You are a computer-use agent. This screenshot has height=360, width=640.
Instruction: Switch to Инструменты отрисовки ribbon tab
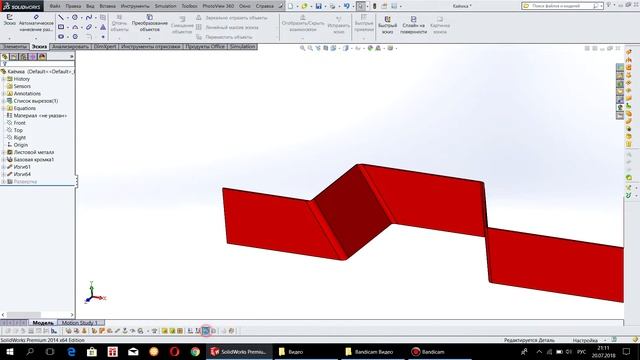pyautogui.click(x=151, y=47)
